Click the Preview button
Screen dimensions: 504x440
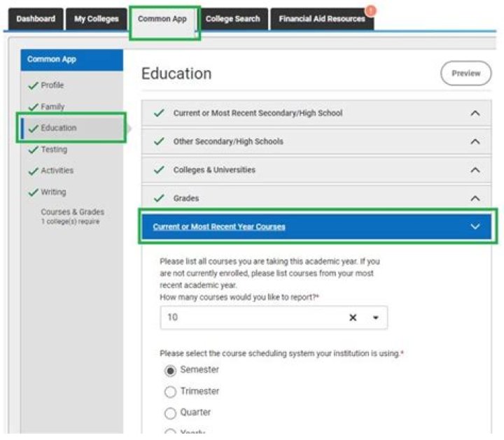(465, 73)
